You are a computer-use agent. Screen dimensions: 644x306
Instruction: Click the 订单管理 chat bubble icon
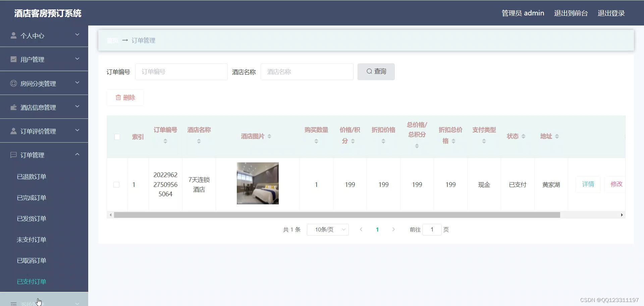(13, 155)
